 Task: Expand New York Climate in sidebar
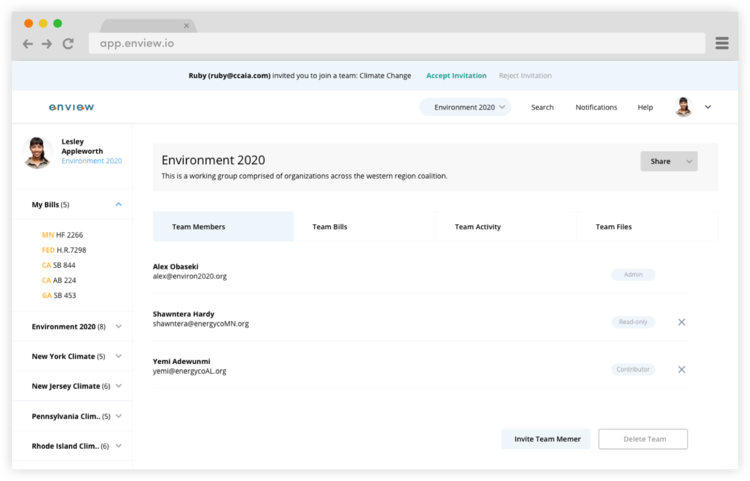point(118,356)
